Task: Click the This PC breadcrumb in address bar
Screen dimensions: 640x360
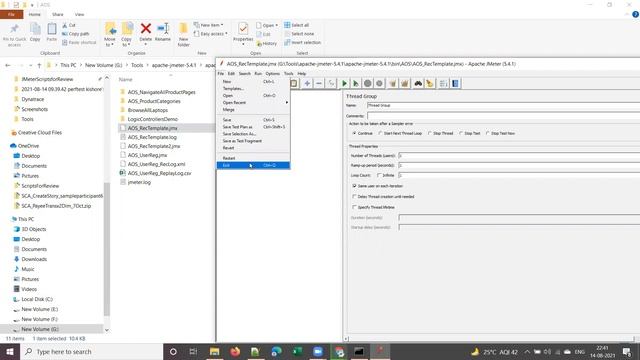Action: click(x=68, y=65)
